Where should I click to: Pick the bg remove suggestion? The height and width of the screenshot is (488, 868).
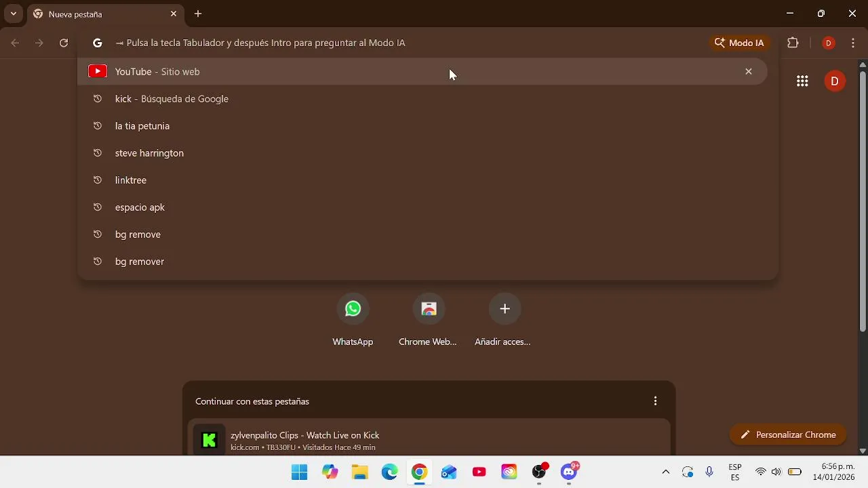click(x=422, y=234)
